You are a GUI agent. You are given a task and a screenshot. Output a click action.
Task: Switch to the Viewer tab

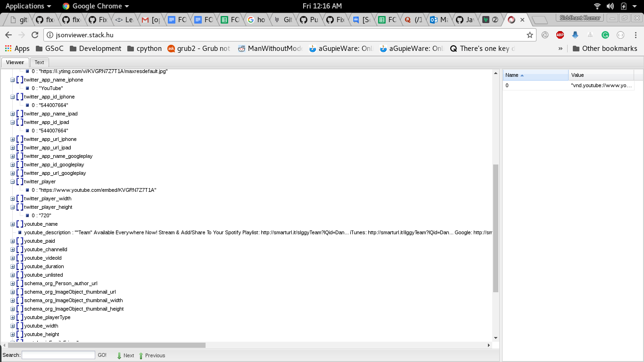click(x=15, y=62)
